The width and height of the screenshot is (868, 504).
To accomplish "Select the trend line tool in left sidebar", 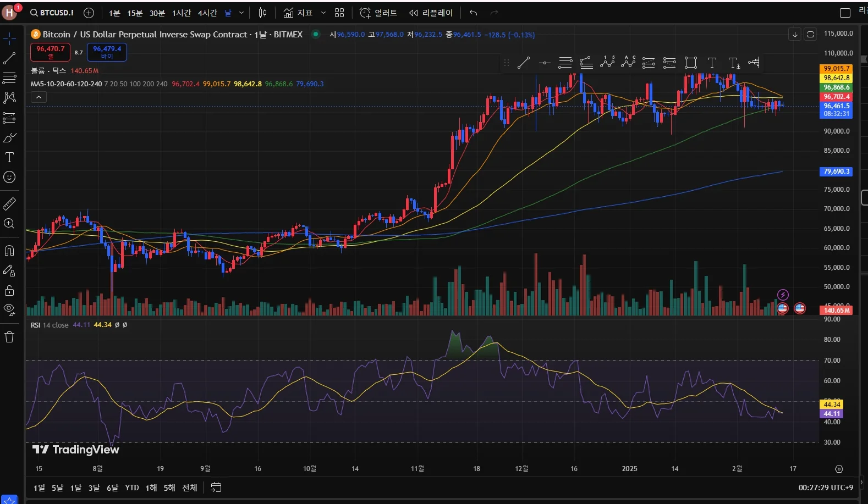I will click(9, 58).
